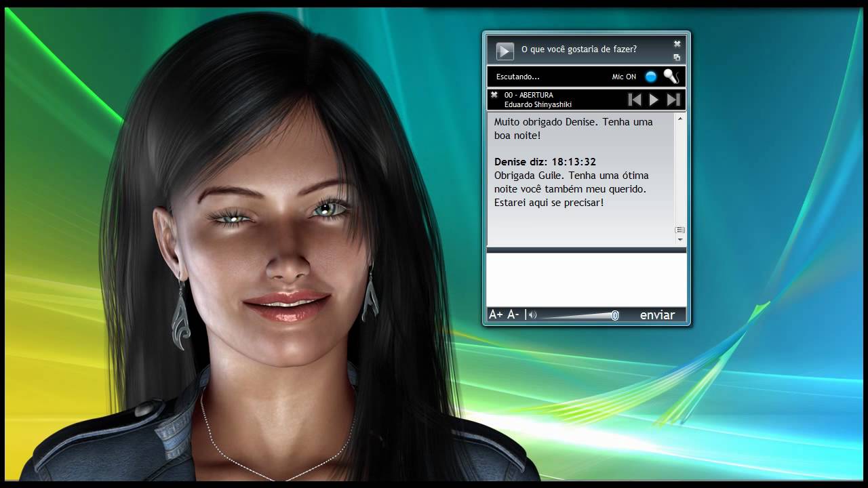Click the 'Estarei aqui se precisar!' line
This screenshot has height=488, width=868.
tap(549, 203)
